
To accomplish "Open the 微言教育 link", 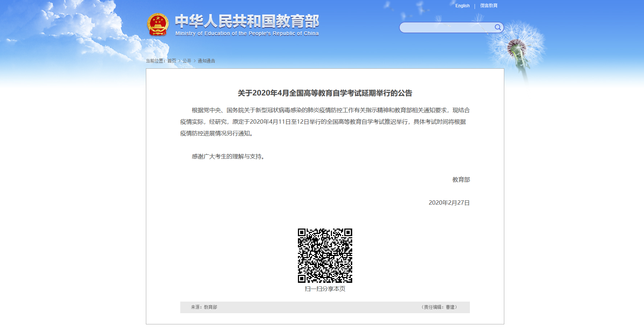I will [x=489, y=6].
